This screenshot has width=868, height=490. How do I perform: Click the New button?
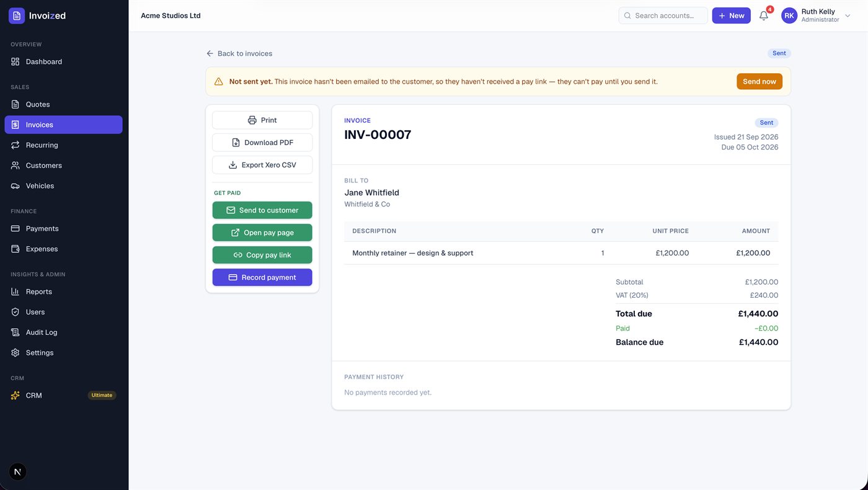[731, 16]
